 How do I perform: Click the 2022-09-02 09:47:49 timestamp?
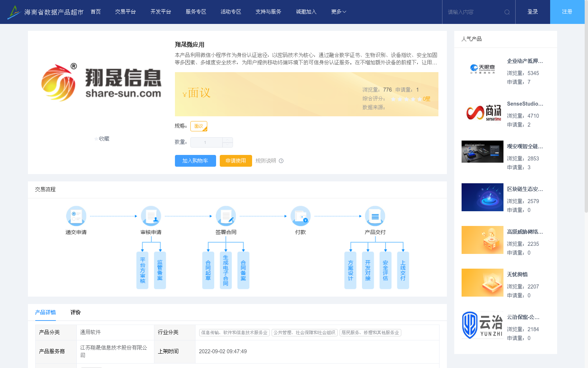(x=223, y=351)
